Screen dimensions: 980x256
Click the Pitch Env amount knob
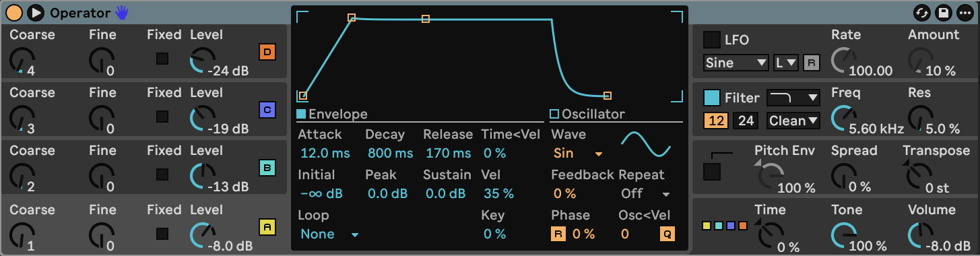tap(771, 177)
